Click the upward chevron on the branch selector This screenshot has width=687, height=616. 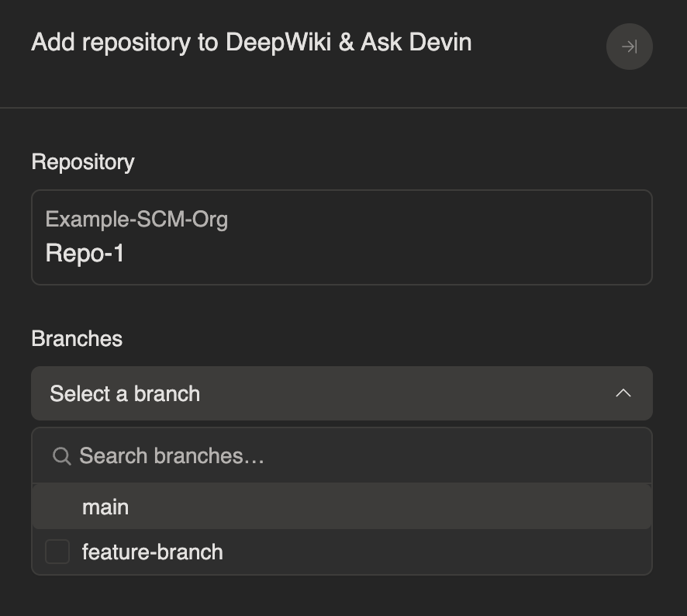click(623, 393)
